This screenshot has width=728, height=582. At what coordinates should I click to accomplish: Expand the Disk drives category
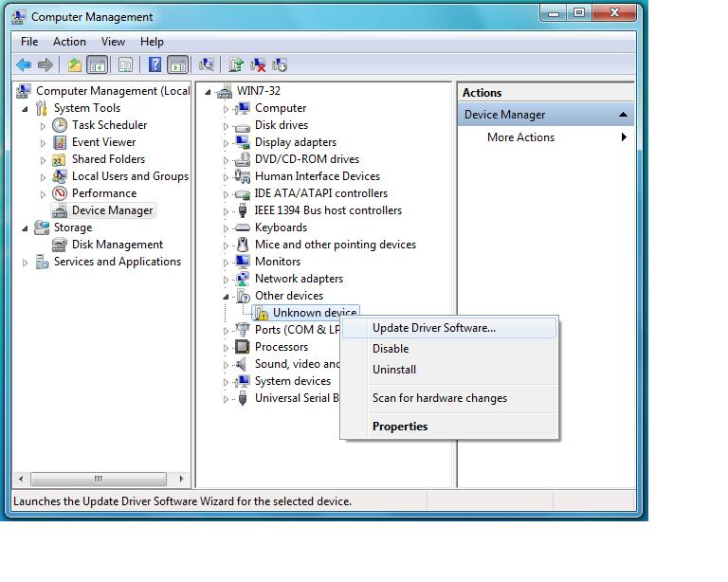click(x=226, y=126)
